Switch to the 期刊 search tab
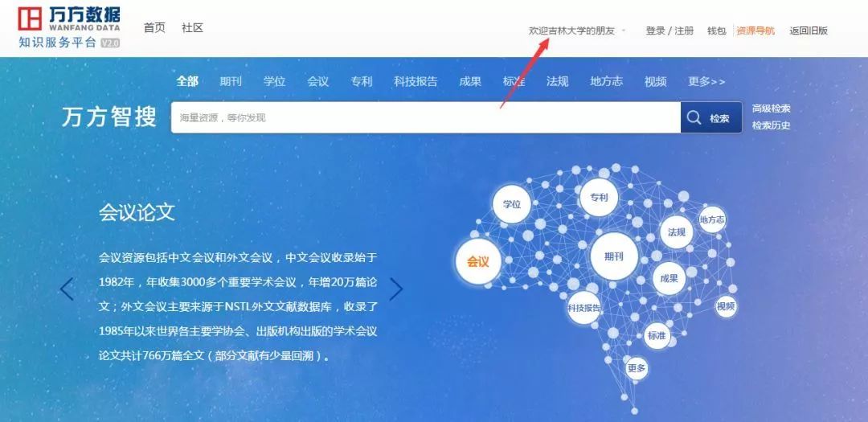Screen dimensions: 868x422 point(231,82)
